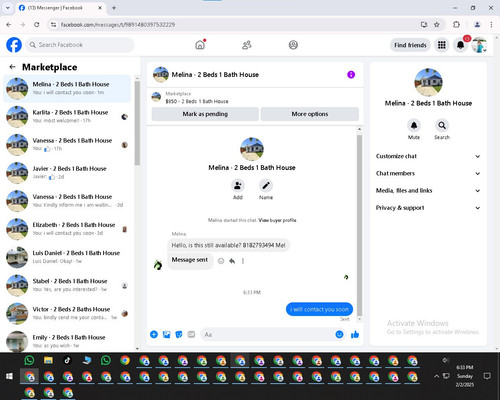500x400 pixels.
Task: Reply to the 'Message sent' message
Action: click(x=232, y=261)
